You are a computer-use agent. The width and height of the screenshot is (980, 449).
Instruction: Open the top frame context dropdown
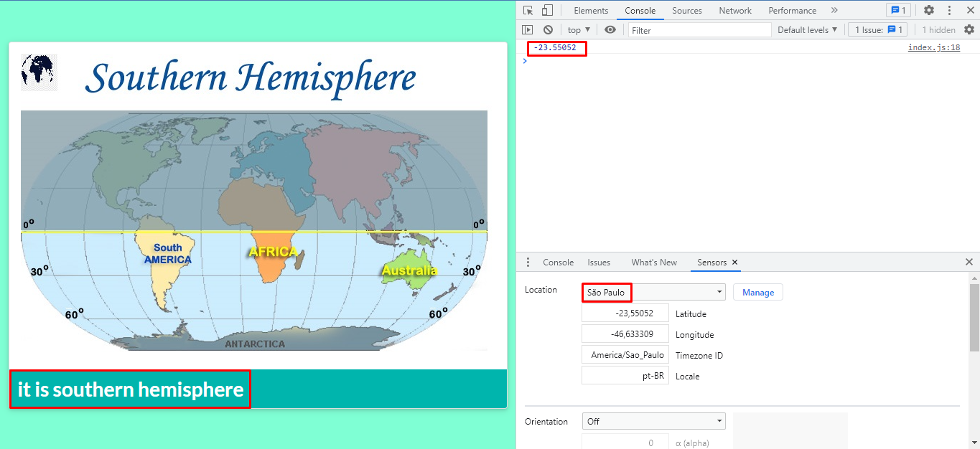578,29
